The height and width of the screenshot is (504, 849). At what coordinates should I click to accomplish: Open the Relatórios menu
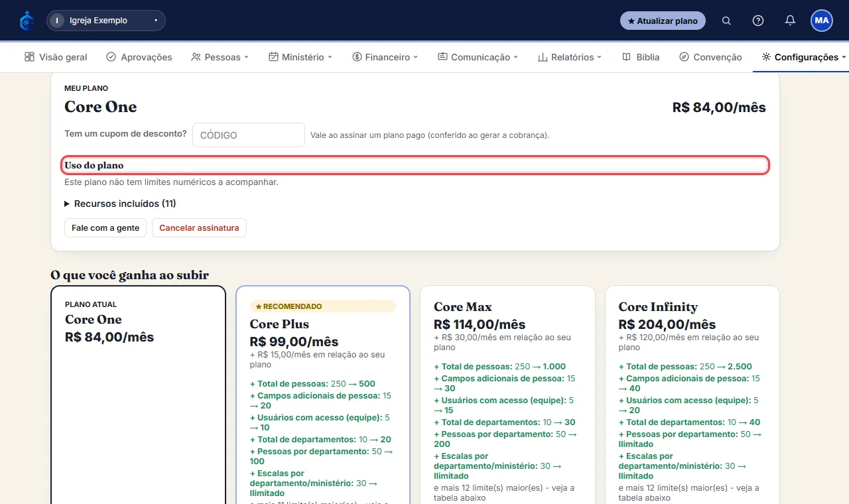570,57
